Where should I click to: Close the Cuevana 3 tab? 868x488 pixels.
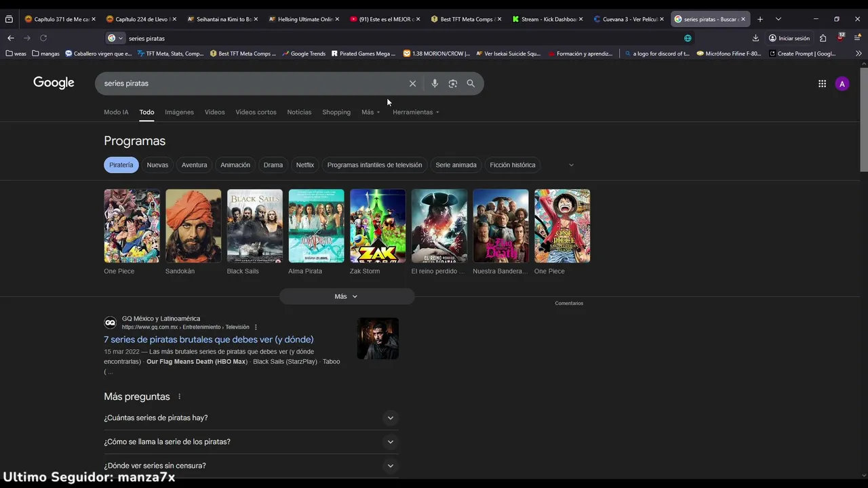coord(662,19)
